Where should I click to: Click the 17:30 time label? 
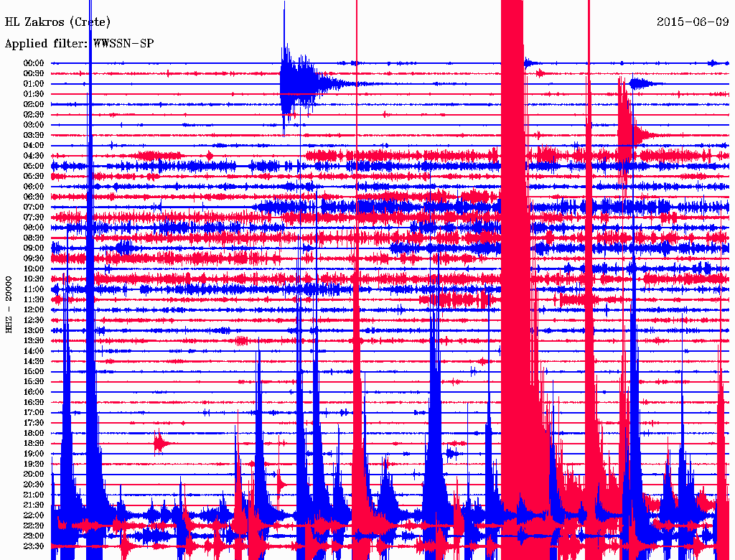(34, 423)
